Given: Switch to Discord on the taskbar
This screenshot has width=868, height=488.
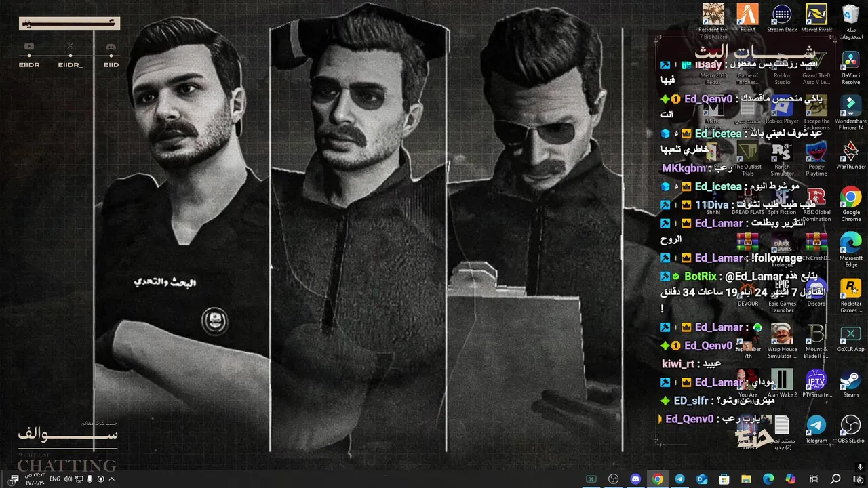Looking at the screenshot, I should (635, 479).
